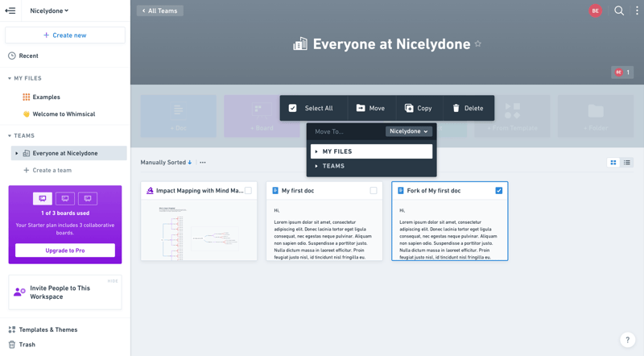Check the My first doc checkbox
This screenshot has height=356, width=644.
point(374,191)
